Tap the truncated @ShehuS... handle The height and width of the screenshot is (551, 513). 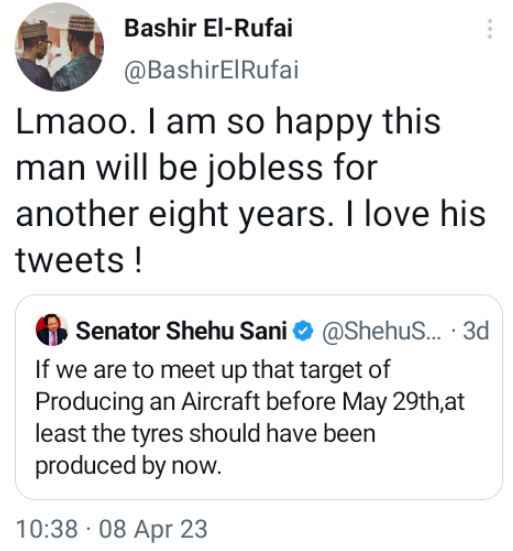[x=381, y=331]
